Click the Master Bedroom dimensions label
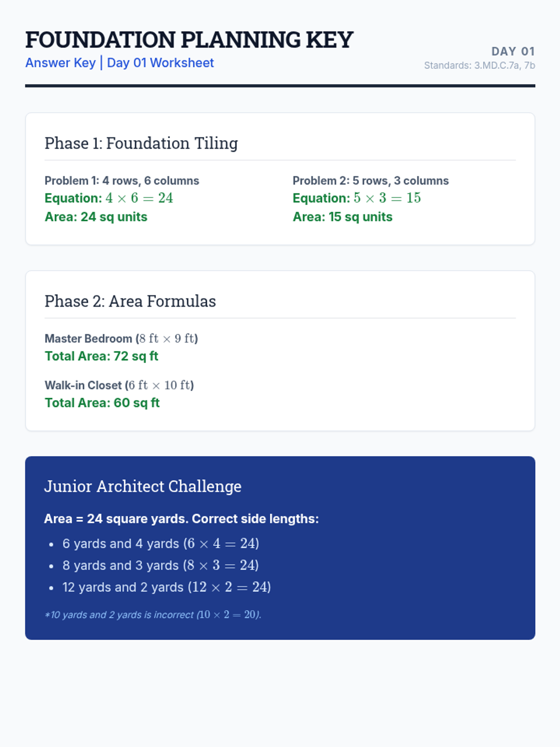 tap(121, 338)
